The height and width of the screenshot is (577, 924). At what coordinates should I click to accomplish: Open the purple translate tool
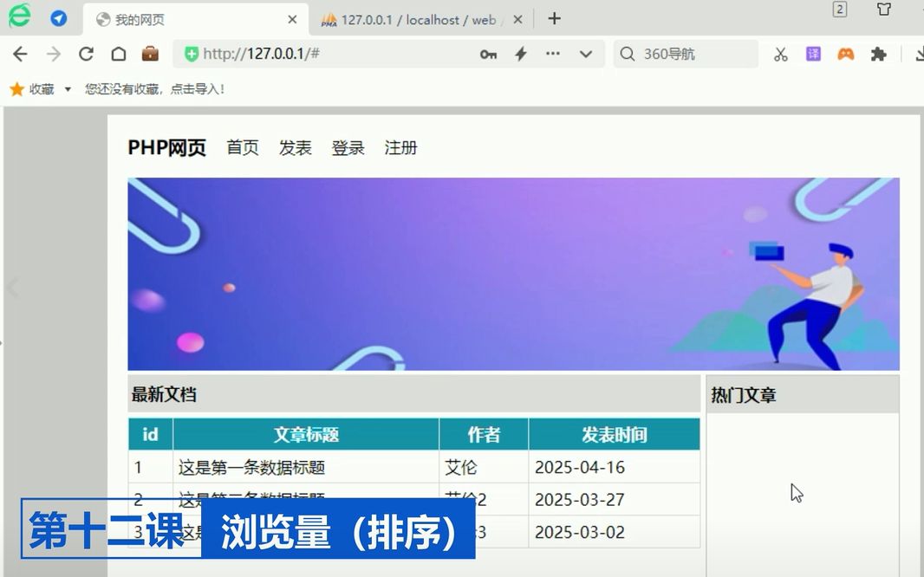[x=812, y=54]
